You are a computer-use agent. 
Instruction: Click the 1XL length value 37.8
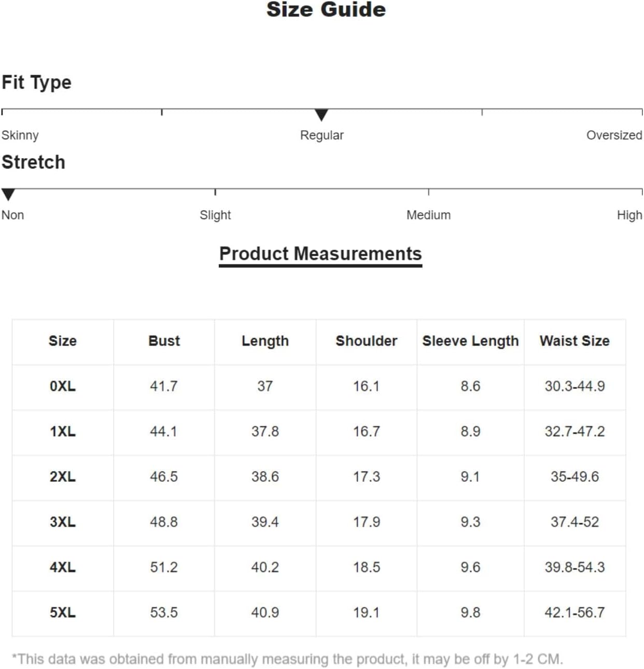265,431
